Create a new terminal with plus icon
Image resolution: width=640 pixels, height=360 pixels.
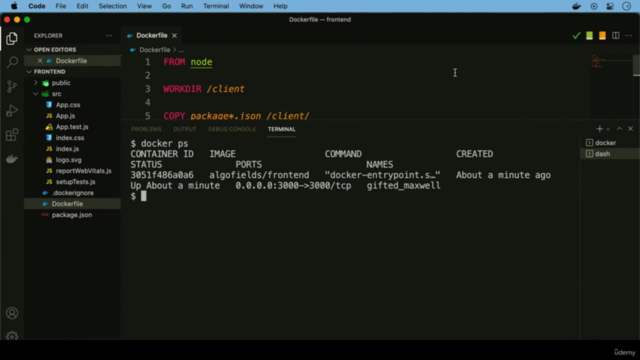[599, 129]
